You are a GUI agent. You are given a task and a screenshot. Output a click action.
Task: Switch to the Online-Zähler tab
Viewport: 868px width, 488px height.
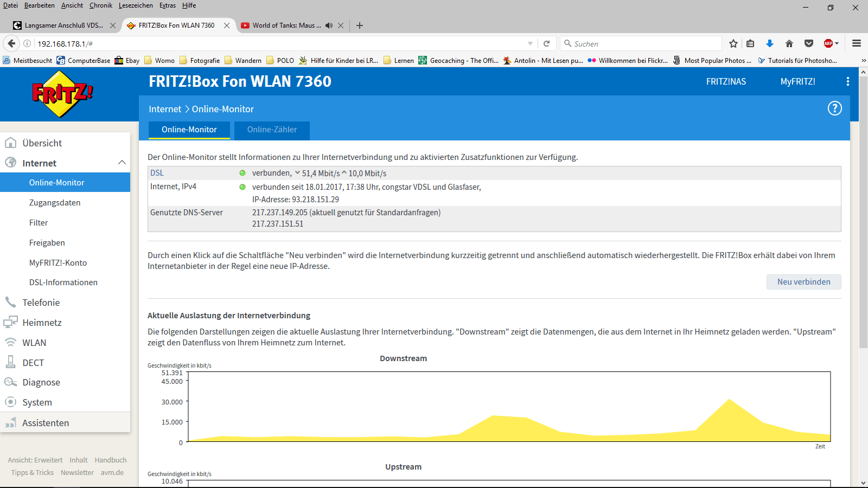click(x=272, y=130)
